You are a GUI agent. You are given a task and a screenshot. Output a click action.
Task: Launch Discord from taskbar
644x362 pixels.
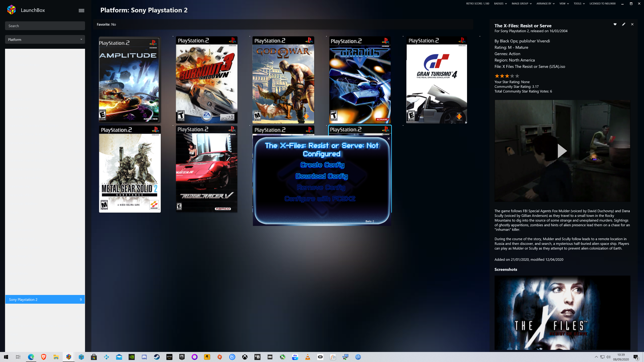point(144,357)
